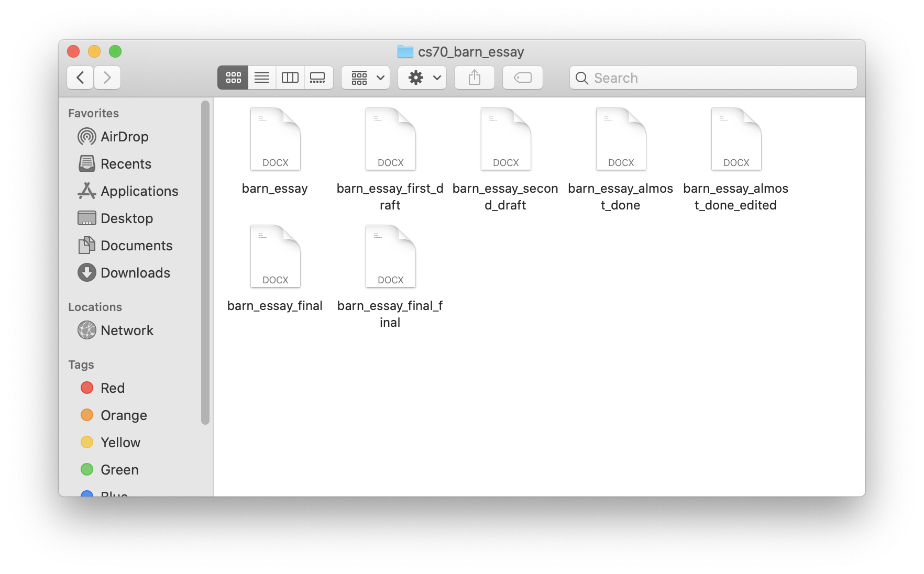
Task: Switch to gallery view
Action: 318,77
